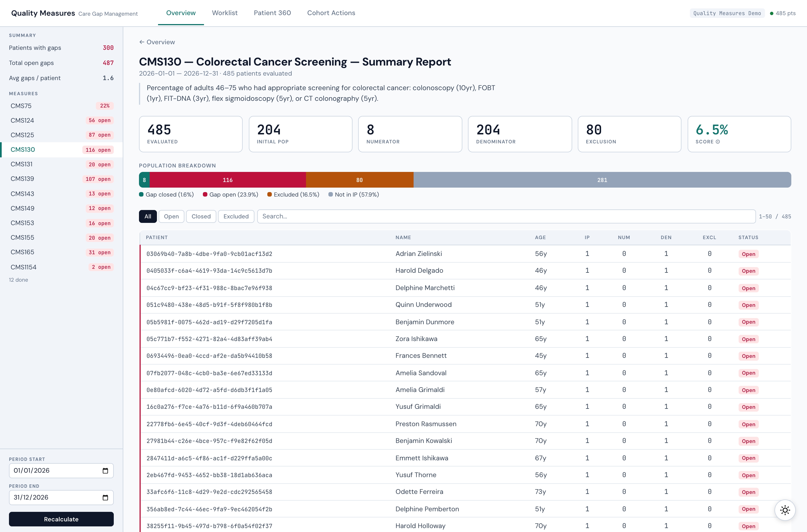
Task: Open patient row Adrian Zielinski
Action: 465,254
